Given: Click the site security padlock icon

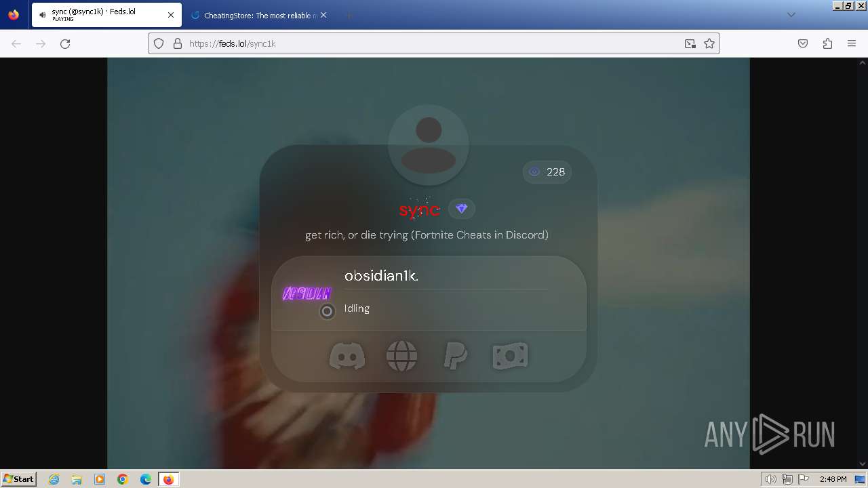Looking at the screenshot, I should click(178, 43).
